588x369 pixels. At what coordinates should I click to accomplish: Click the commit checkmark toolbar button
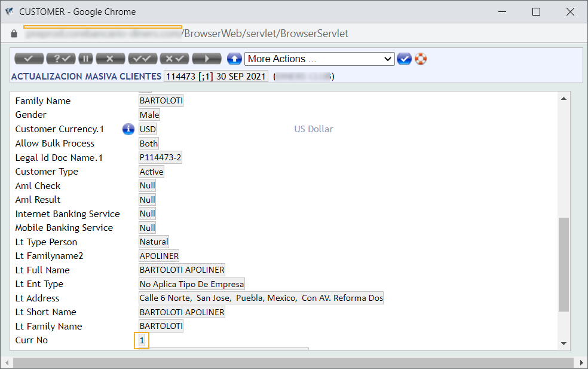(x=29, y=59)
